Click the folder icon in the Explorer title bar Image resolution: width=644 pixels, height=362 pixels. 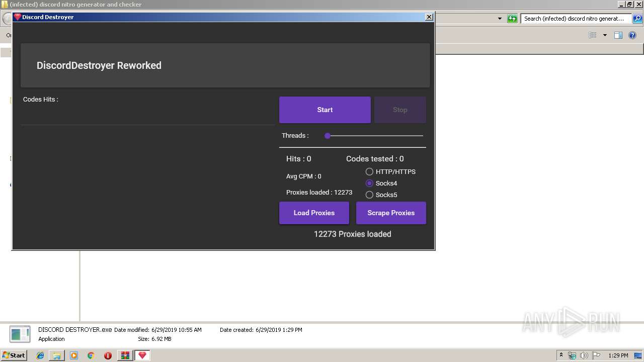click(5, 4)
